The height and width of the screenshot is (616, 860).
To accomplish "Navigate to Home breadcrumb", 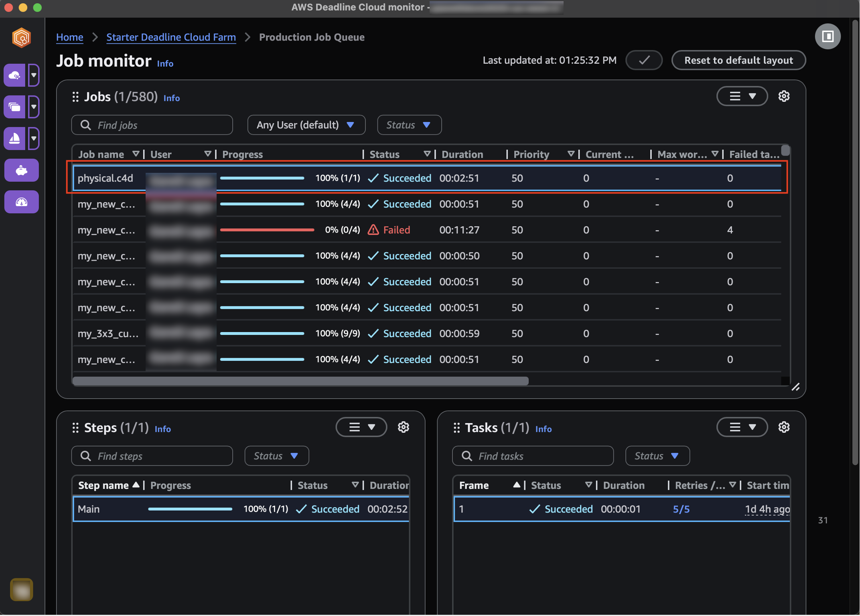I will point(69,37).
